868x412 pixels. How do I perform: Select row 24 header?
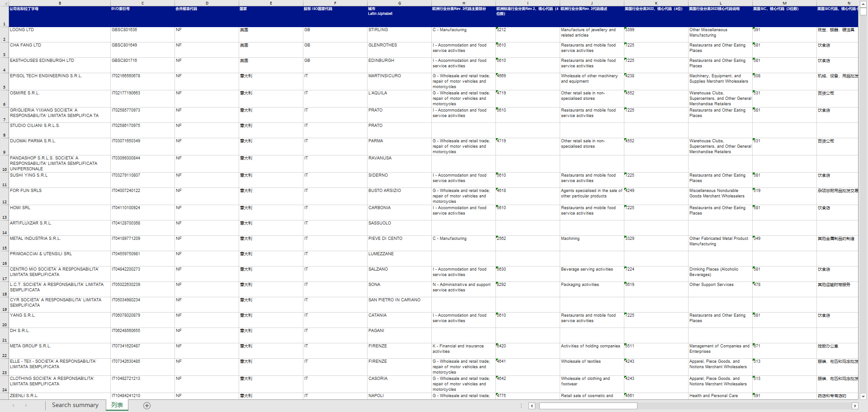5,384
